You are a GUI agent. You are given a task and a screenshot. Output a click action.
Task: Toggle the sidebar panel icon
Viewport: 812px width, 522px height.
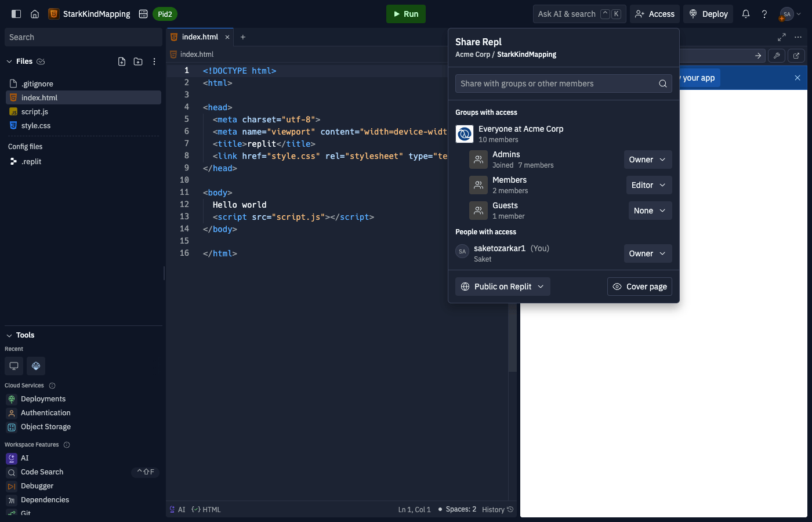pos(16,14)
